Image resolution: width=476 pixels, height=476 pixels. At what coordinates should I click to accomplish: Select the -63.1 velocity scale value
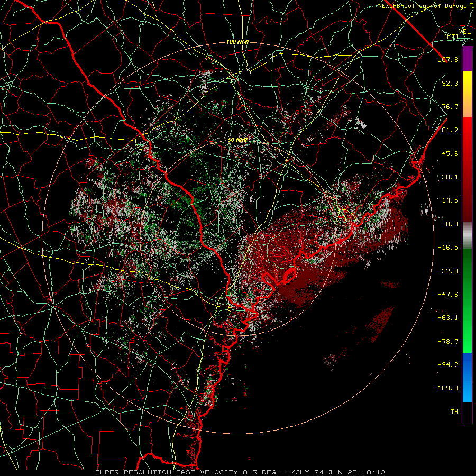448,318
